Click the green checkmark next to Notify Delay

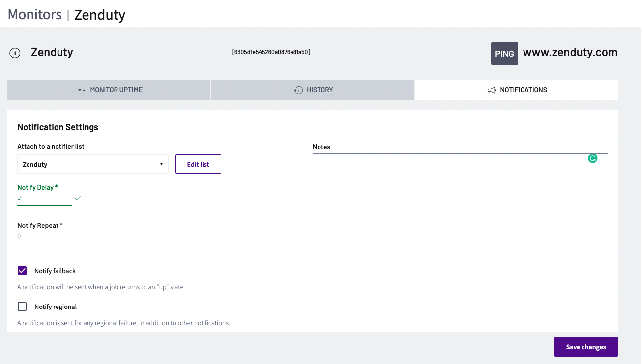[x=78, y=198]
